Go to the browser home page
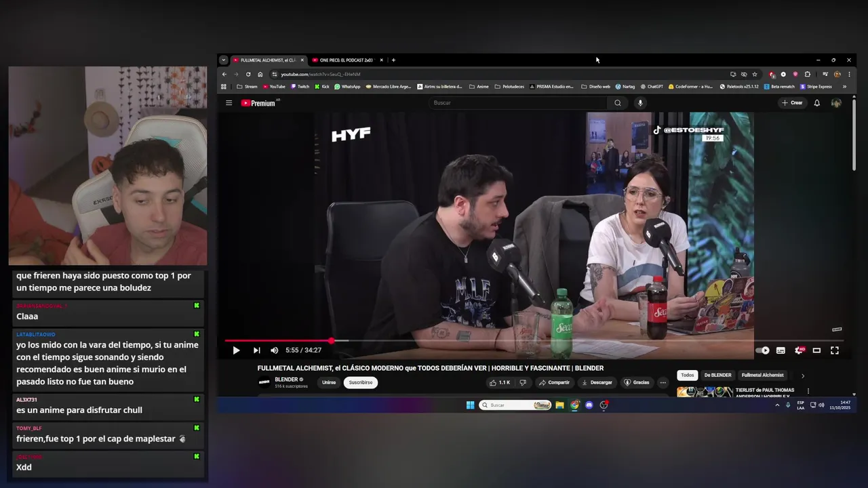 (260, 75)
